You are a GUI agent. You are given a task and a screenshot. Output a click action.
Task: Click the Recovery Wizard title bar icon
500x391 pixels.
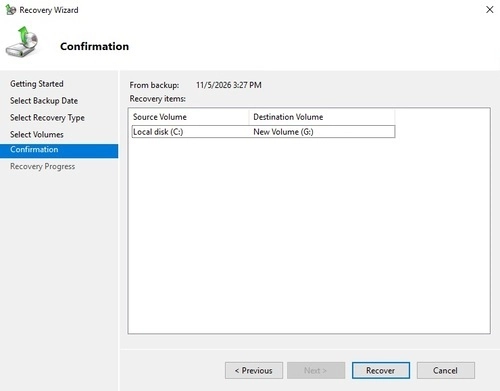coord(11,10)
